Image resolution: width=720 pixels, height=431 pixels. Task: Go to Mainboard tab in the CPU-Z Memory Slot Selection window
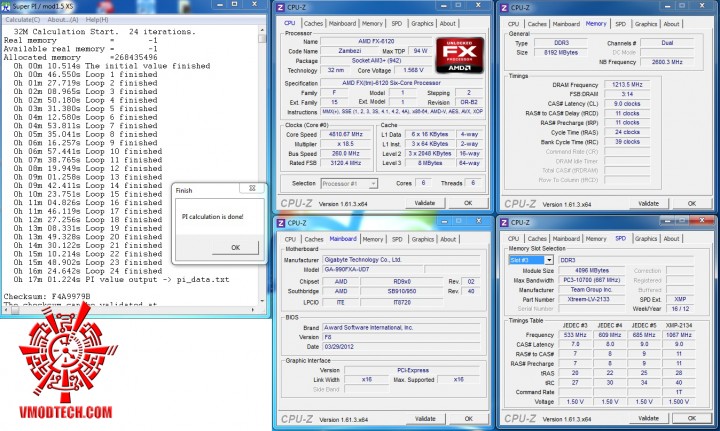pos(566,239)
